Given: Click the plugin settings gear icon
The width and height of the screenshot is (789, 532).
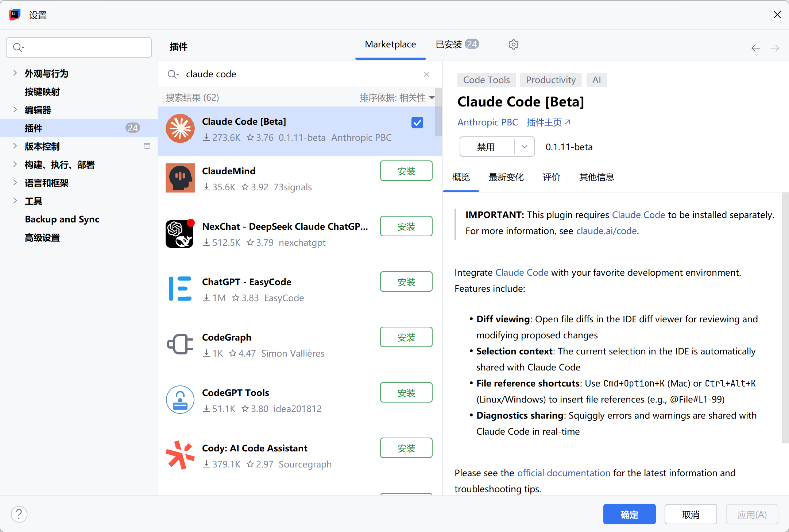Looking at the screenshot, I should pyautogui.click(x=513, y=44).
